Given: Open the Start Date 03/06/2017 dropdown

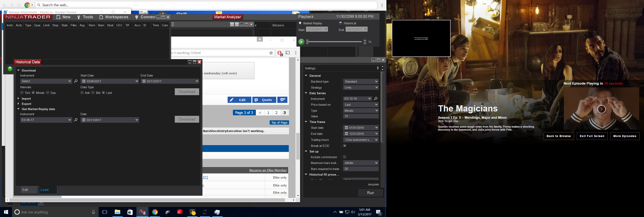Looking at the screenshot, I should (x=109, y=81).
